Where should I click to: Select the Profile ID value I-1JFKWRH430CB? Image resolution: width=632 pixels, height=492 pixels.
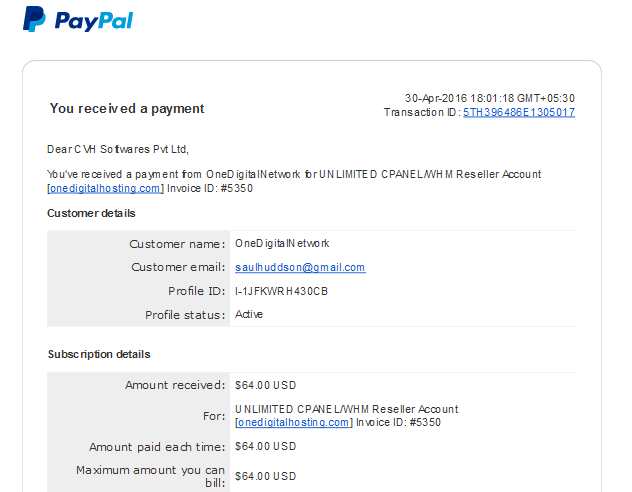click(x=281, y=291)
